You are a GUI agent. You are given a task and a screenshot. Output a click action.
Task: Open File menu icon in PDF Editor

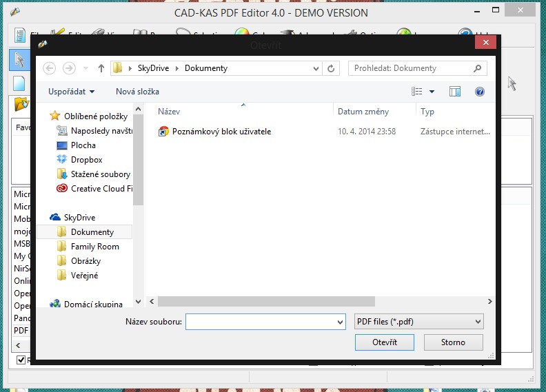pyautogui.click(x=20, y=35)
